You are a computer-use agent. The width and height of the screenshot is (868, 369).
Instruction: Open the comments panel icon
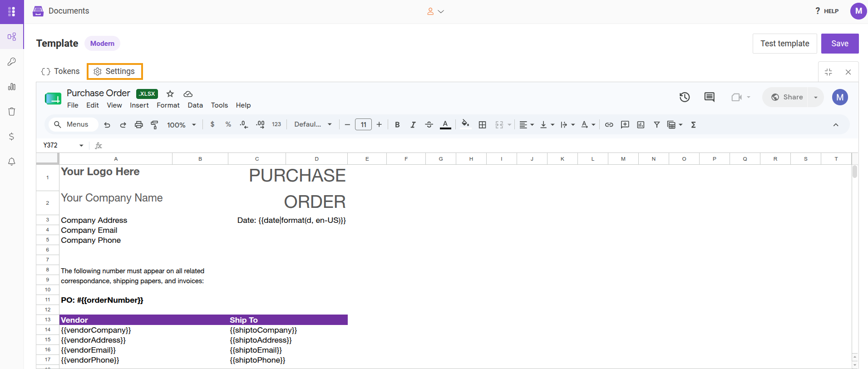click(710, 97)
